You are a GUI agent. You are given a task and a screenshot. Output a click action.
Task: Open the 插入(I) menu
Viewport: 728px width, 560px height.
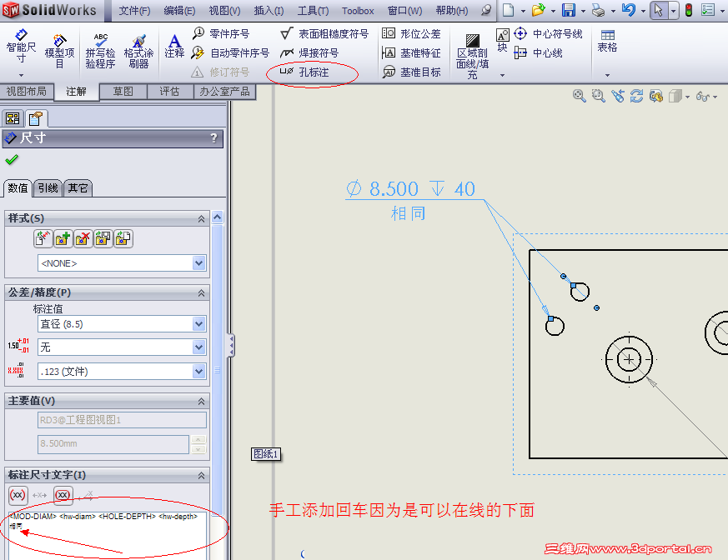click(269, 11)
